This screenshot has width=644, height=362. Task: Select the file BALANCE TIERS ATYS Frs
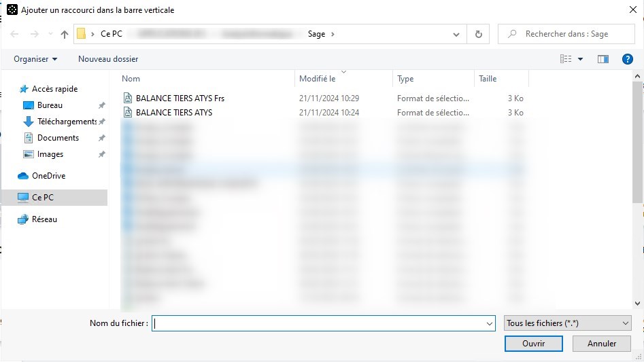tap(180, 98)
